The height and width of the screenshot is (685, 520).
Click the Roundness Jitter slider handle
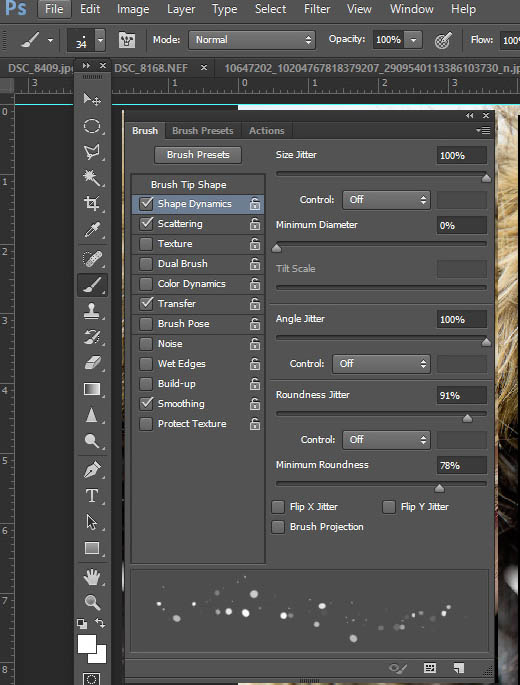(x=467, y=419)
